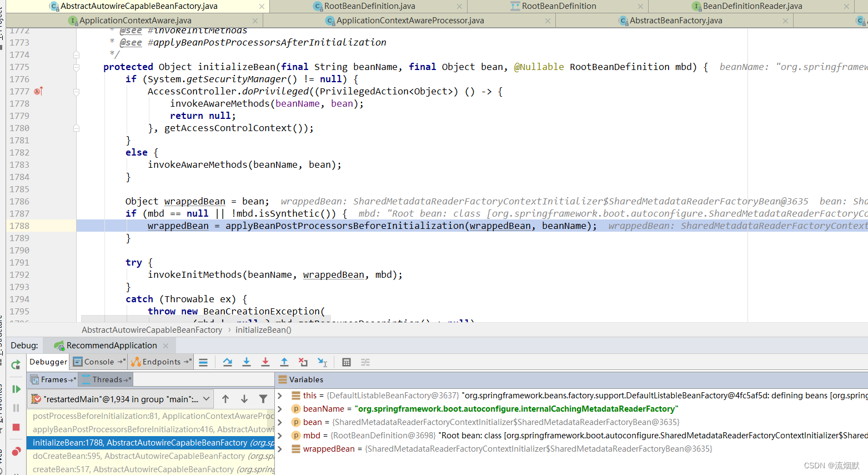Select the createBean:517 stack frame
868x475 pixels.
[151, 469]
